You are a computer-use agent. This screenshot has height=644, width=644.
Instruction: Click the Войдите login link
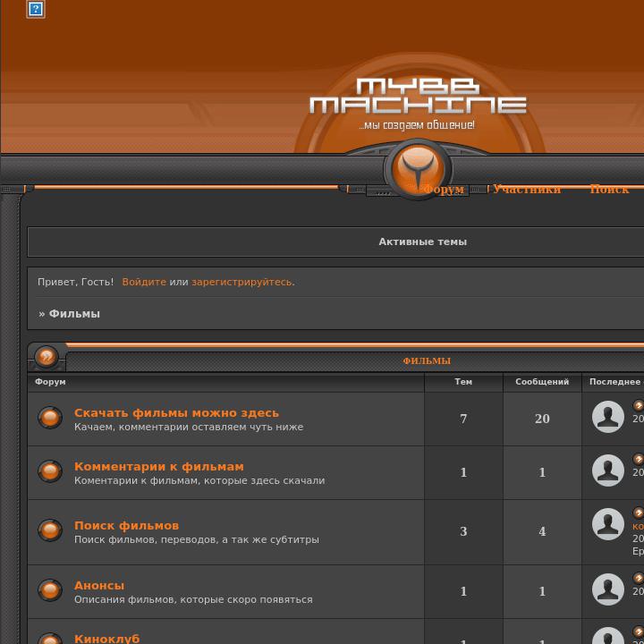pos(144,282)
